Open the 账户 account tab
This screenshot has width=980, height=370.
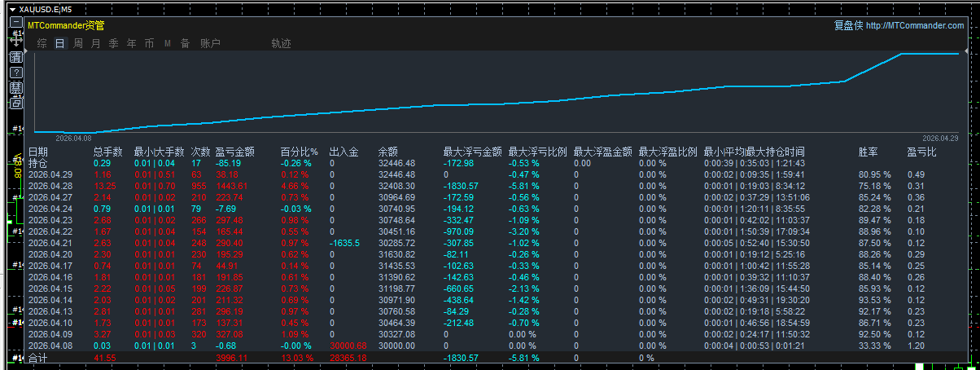(210, 43)
